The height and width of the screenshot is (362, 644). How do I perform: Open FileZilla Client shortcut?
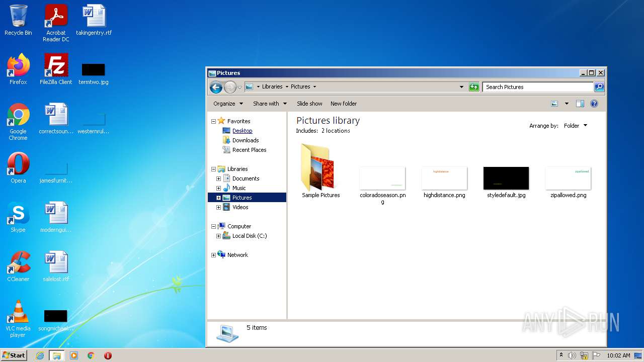[56, 69]
